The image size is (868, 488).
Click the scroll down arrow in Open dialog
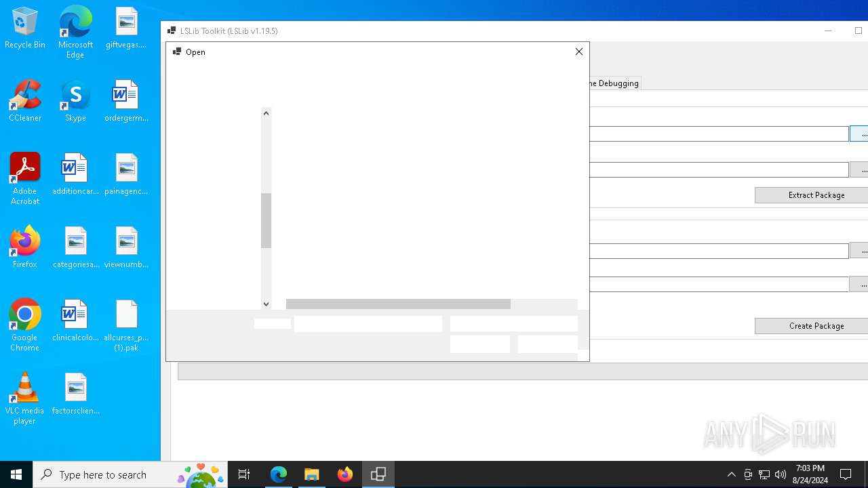click(266, 304)
